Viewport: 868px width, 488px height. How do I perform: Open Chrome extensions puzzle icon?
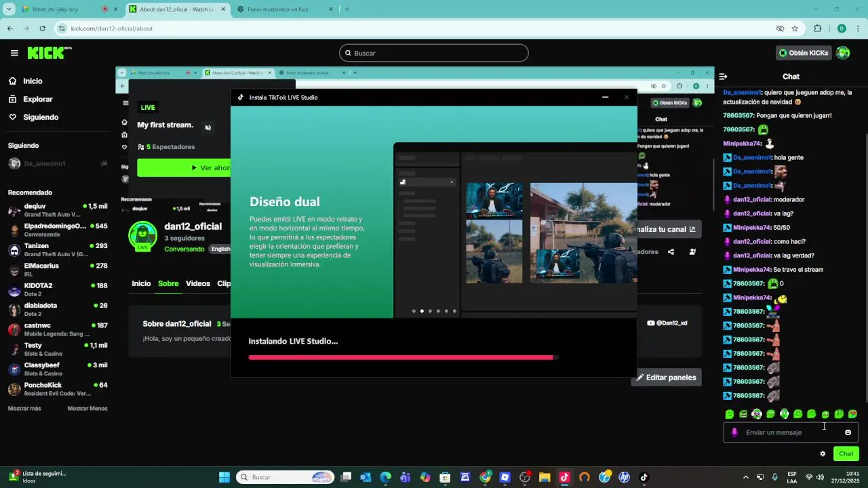pyautogui.click(x=817, y=28)
